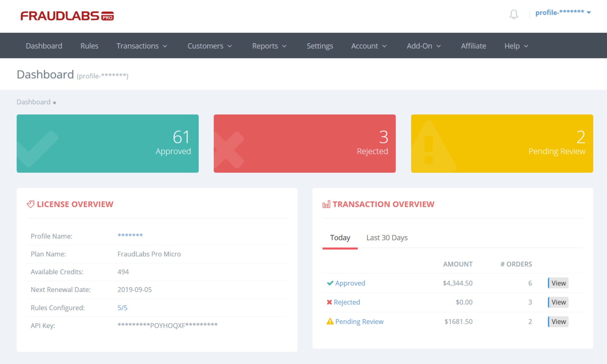
Task: Click the yellow warning triangle beside Pending Review
Action: click(330, 321)
